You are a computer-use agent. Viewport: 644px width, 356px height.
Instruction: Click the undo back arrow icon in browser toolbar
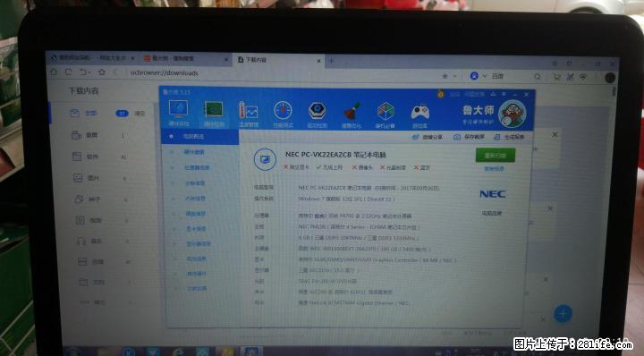point(84,72)
